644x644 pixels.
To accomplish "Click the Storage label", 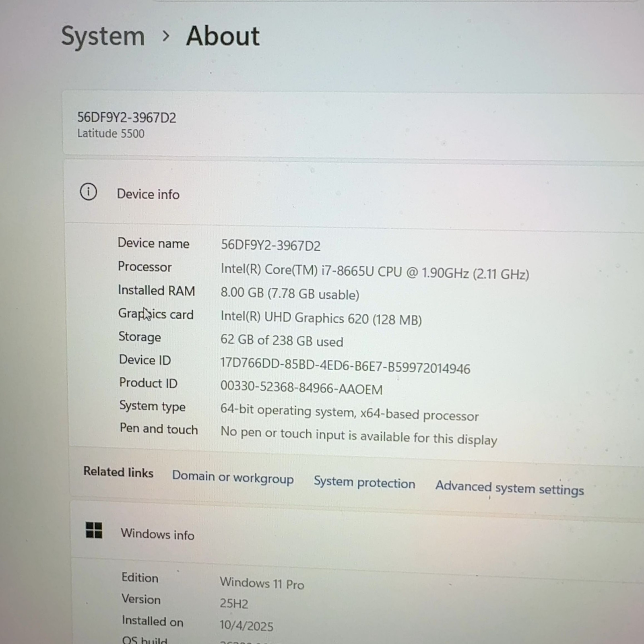I will pos(139,337).
